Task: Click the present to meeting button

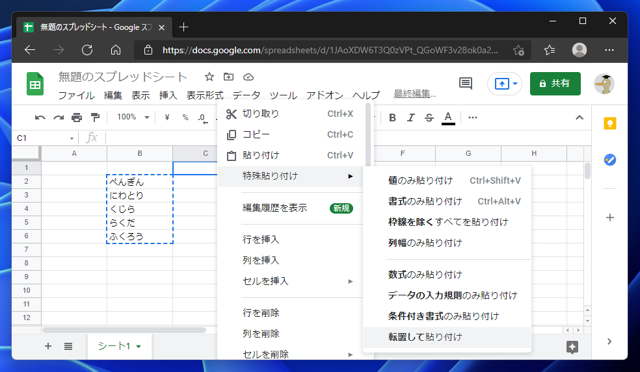Action: [x=502, y=84]
